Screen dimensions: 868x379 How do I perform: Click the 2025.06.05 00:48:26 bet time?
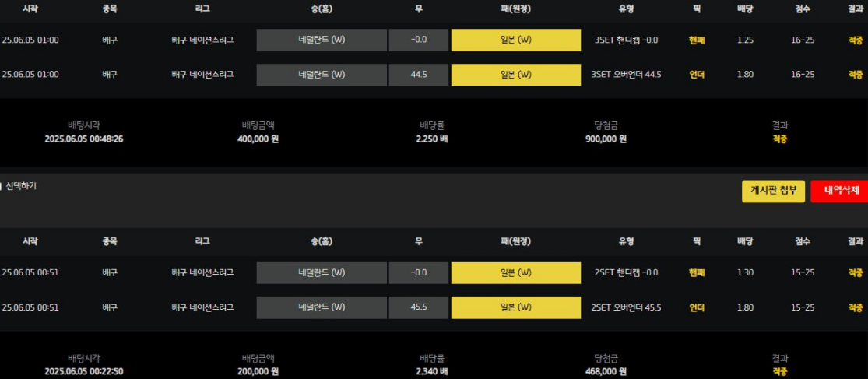click(84, 139)
